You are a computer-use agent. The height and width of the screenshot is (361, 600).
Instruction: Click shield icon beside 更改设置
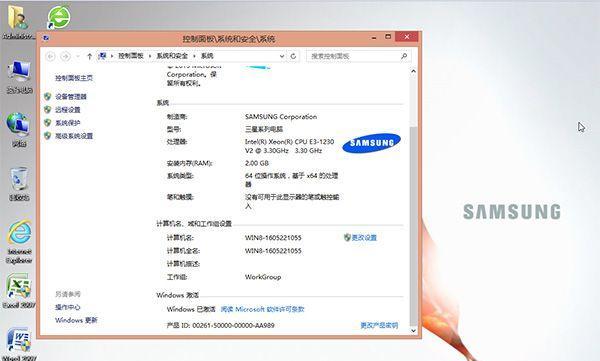pos(347,238)
